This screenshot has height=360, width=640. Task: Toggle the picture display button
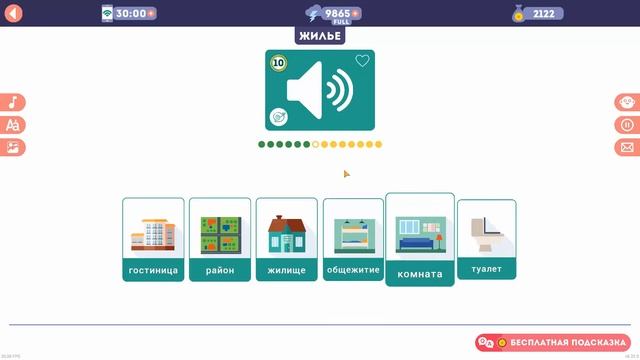[13, 147]
